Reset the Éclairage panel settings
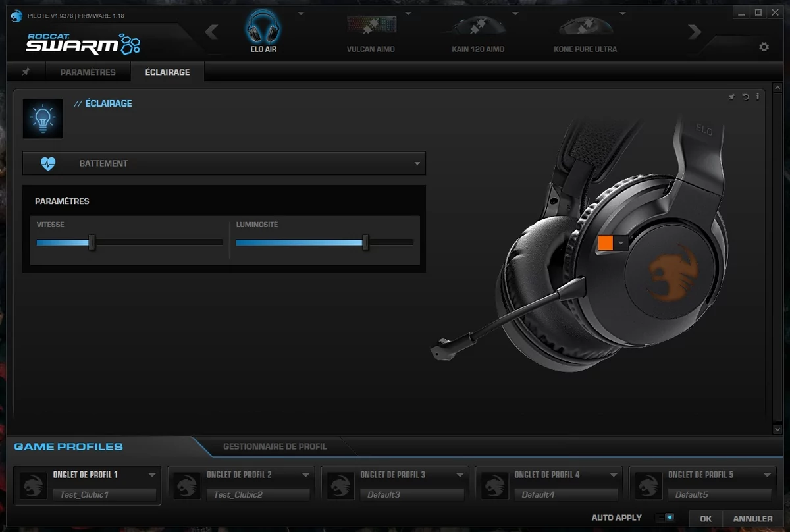Viewport: 790px width, 532px height. click(x=745, y=97)
